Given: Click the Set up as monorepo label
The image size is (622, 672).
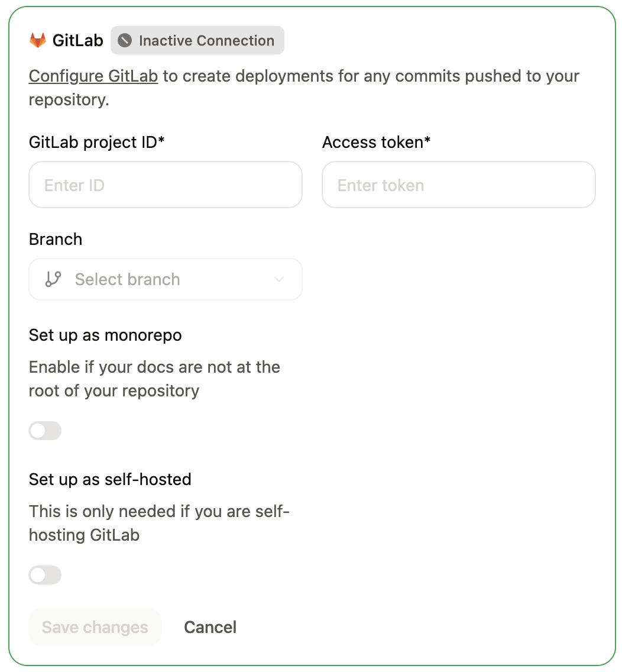Looking at the screenshot, I should click(105, 335).
